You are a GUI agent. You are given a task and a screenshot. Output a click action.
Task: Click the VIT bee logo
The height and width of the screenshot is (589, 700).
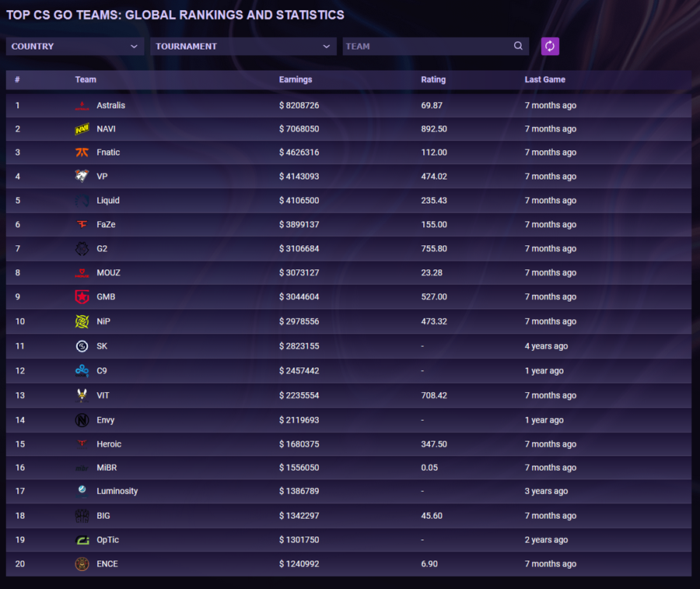coord(82,395)
